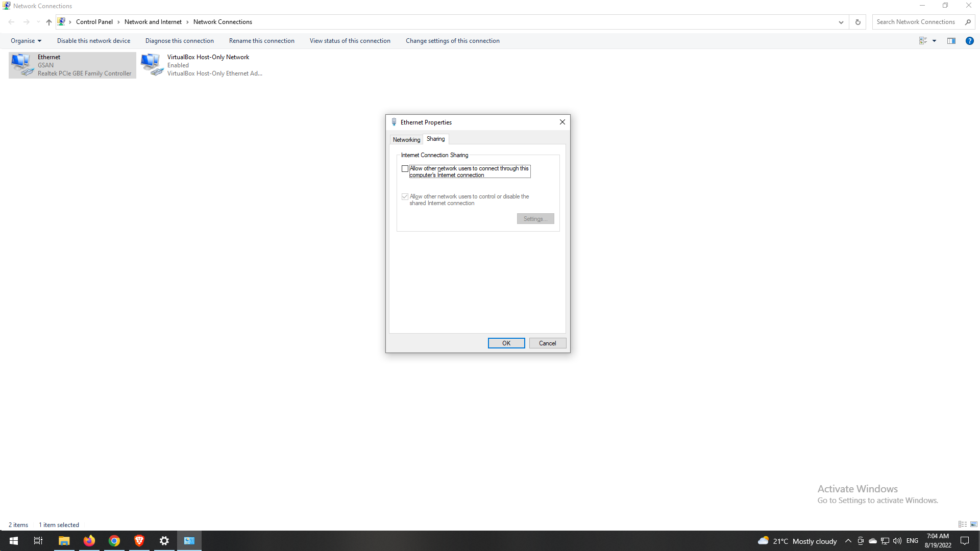The height and width of the screenshot is (551, 980).
Task: Switch to the Networking tab
Action: 406,140
